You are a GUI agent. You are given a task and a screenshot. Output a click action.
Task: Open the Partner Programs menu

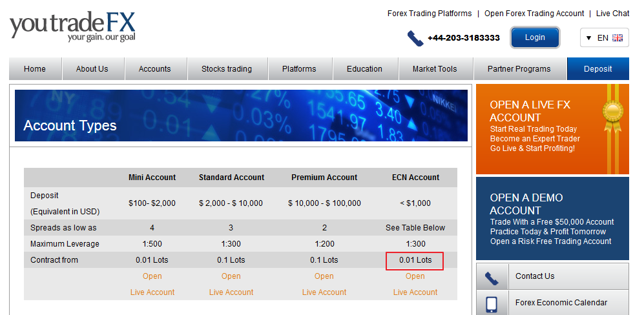coord(519,68)
